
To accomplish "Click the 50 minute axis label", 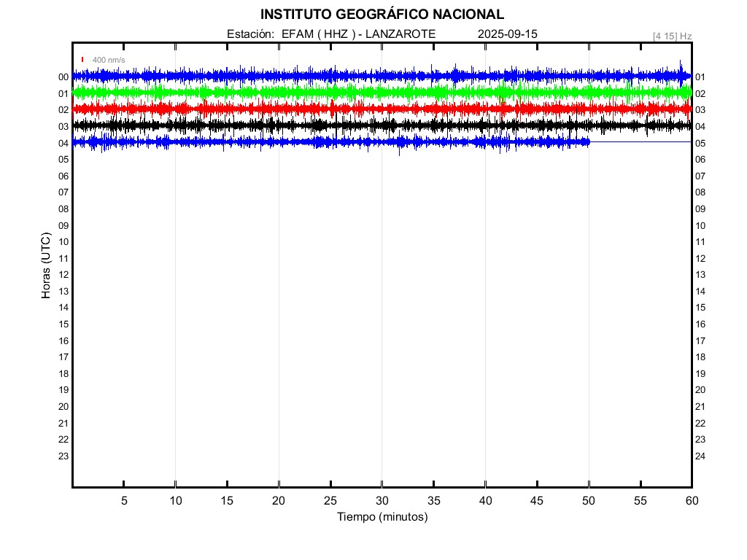I will pos(589,500).
